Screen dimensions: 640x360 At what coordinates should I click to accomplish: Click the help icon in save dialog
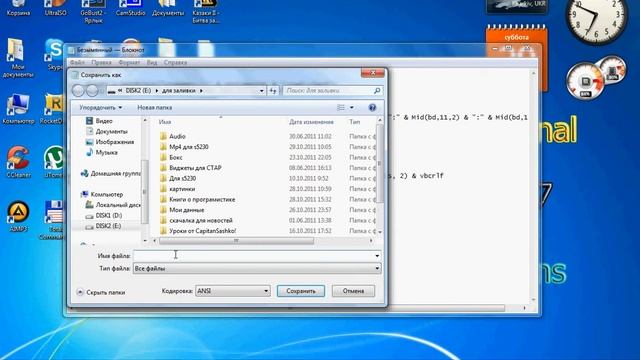(x=372, y=108)
